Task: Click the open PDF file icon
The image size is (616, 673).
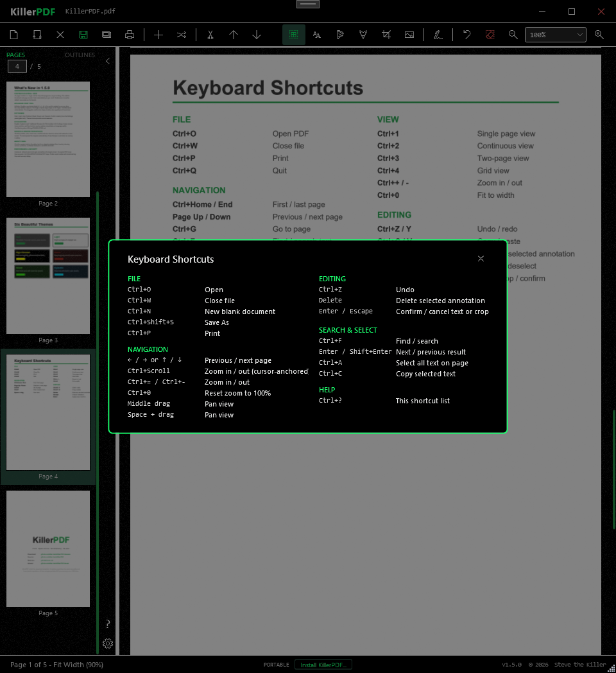Action: click(37, 35)
